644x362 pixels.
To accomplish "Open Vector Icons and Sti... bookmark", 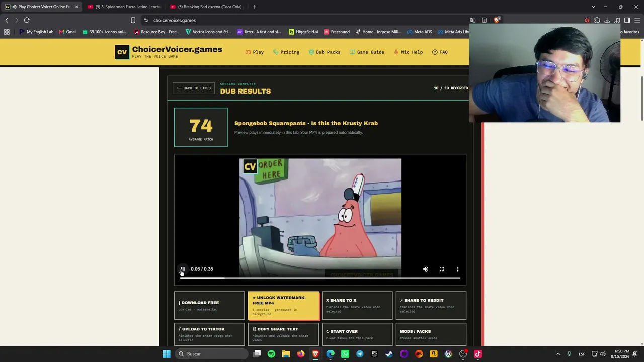I will (x=208, y=32).
